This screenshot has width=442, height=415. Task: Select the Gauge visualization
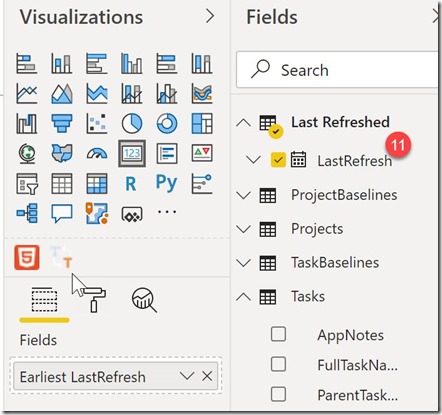click(97, 153)
